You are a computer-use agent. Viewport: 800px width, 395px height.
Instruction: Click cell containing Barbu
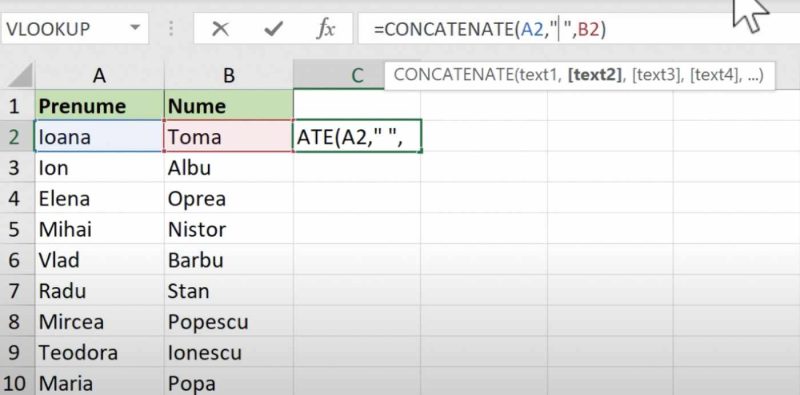tap(229, 260)
